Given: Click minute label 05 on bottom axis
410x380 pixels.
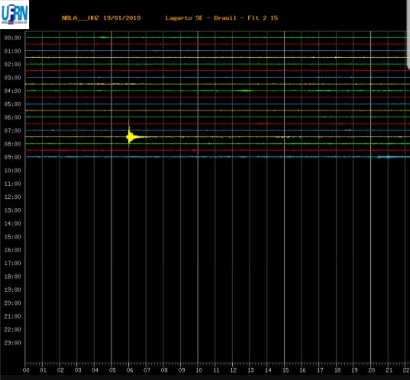Looking at the screenshot, I should tap(112, 370).
